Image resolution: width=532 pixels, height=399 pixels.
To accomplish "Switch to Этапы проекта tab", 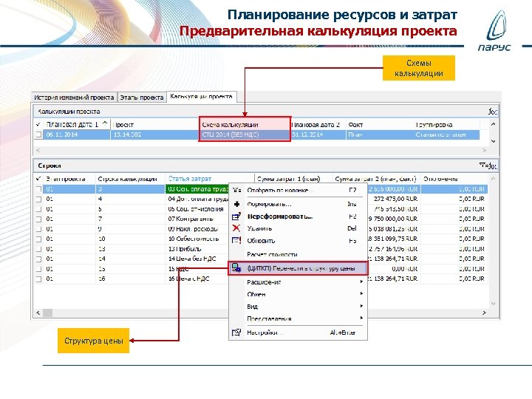I will click(142, 98).
